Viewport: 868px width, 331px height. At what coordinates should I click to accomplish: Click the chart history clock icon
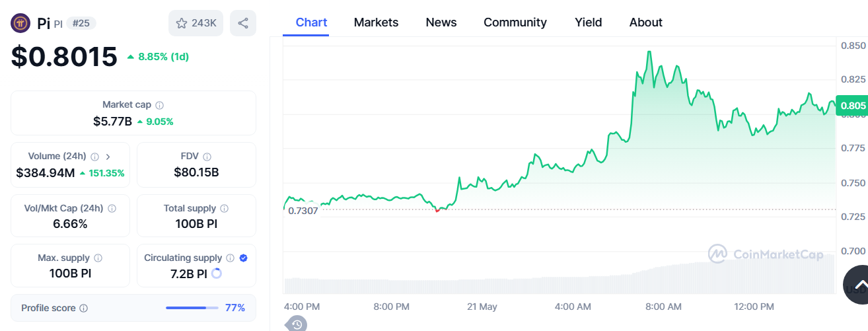(297, 324)
